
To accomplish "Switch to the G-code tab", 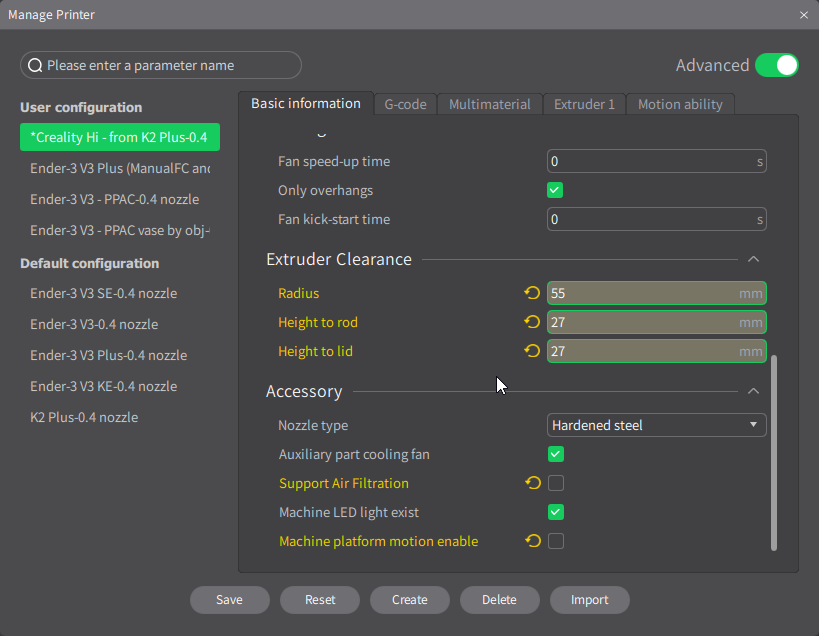I will click(x=405, y=104).
